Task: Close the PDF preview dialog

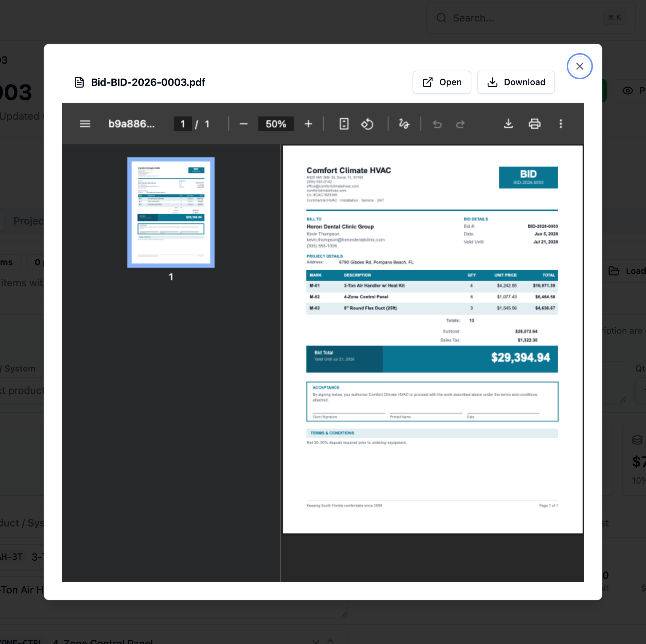Action: pyautogui.click(x=579, y=66)
